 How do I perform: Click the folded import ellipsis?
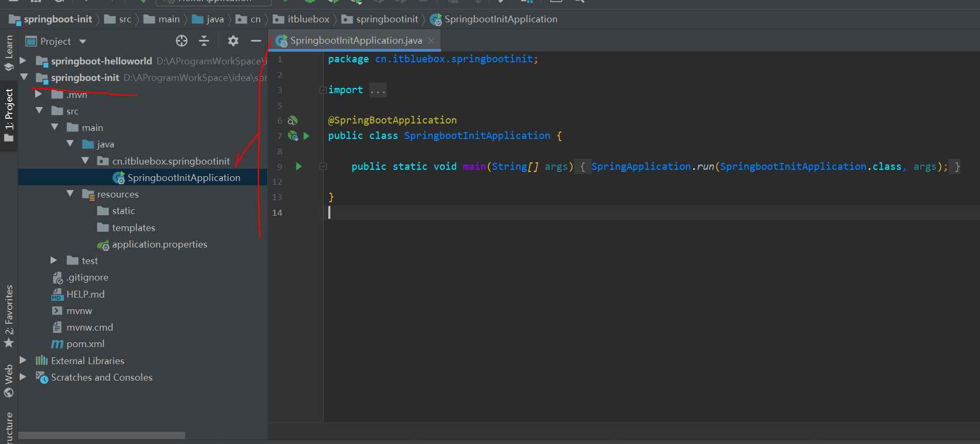point(378,90)
